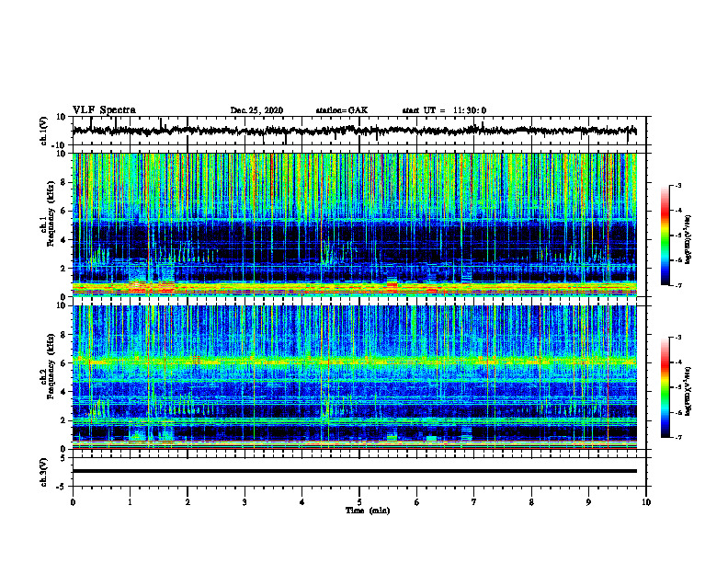Click the "-7" label on the ch.2 color scale
The height and width of the screenshot is (563, 728).
(677, 437)
